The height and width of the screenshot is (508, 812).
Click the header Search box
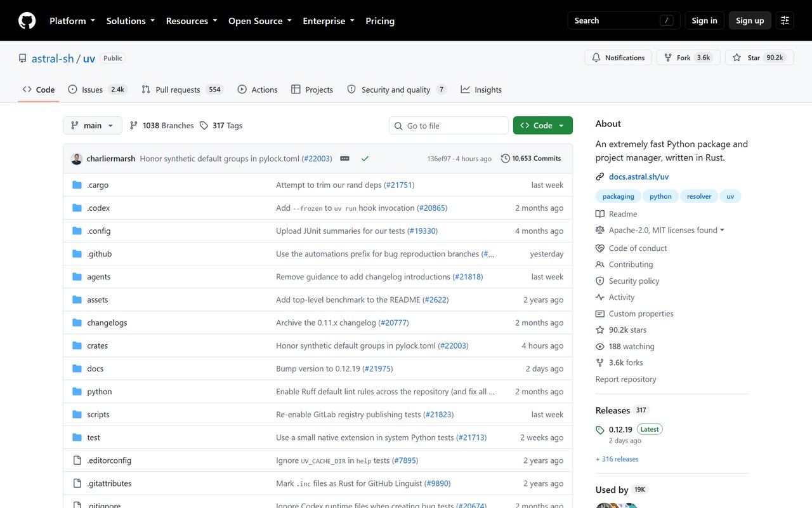tap(624, 20)
